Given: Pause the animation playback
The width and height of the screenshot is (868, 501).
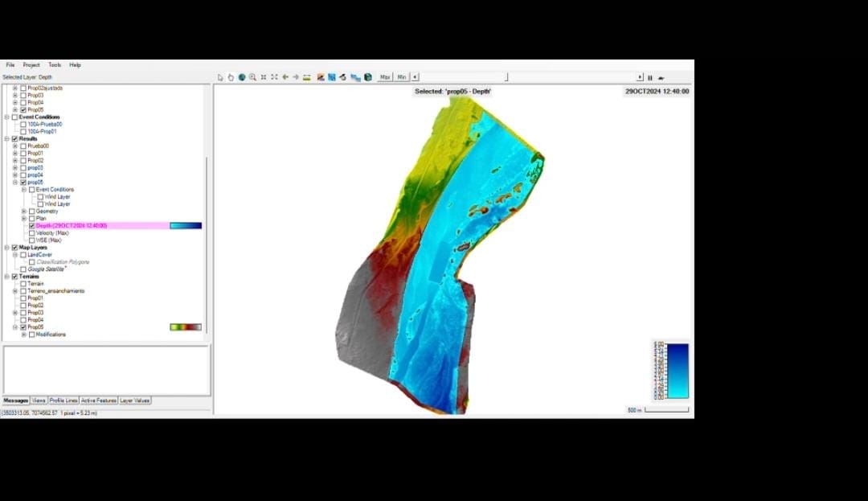Looking at the screenshot, I should pos(650,78).
